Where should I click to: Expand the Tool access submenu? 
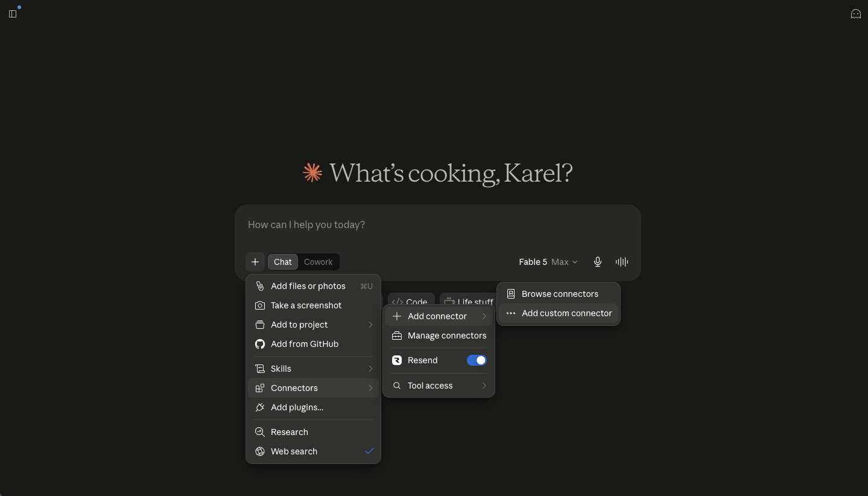coord(439,386)
